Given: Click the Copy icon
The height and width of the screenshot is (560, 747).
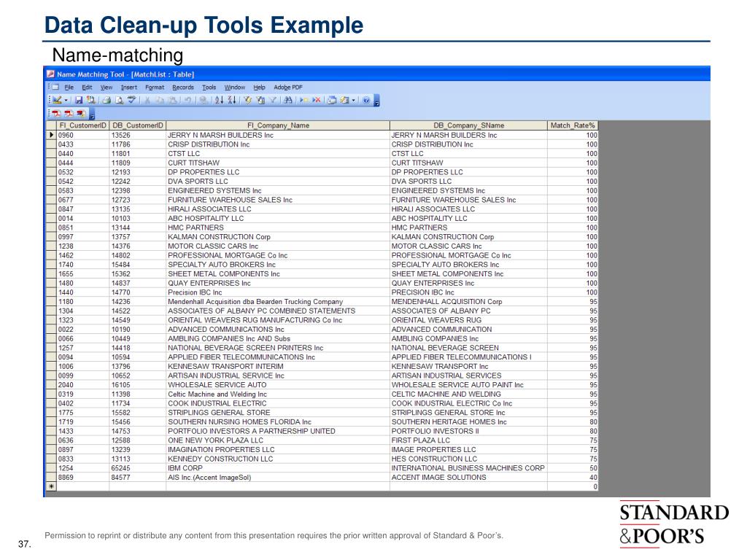Looking at the screenshot, I should (160, 100).
